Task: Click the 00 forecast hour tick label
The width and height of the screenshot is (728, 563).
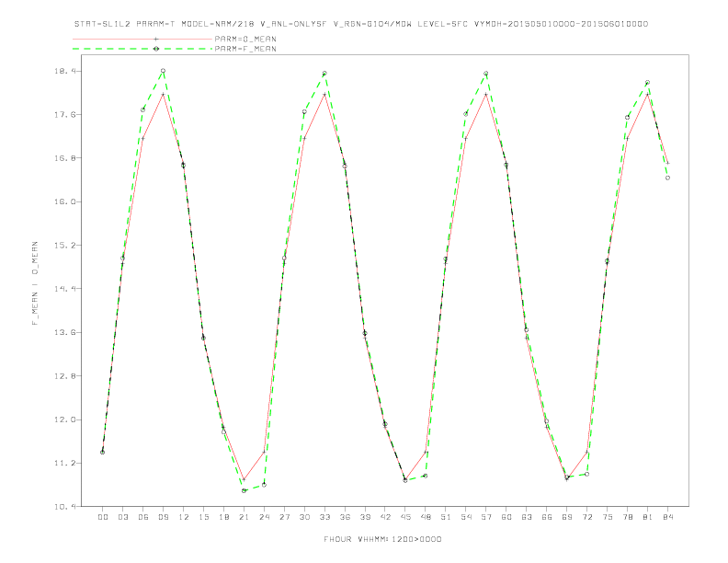Action: [103, 517]
